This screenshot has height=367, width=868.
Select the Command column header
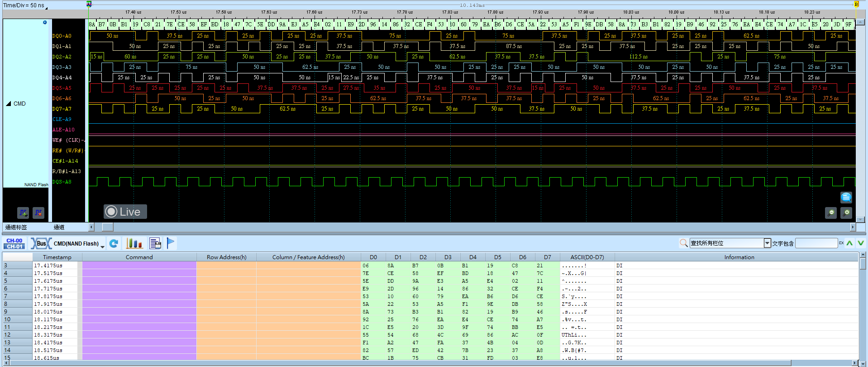139,257
